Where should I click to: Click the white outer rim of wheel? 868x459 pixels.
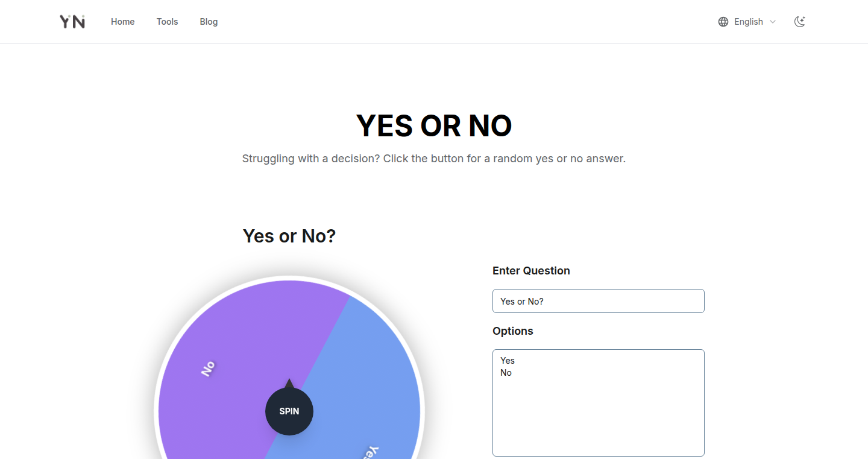[x=289, y=278]
